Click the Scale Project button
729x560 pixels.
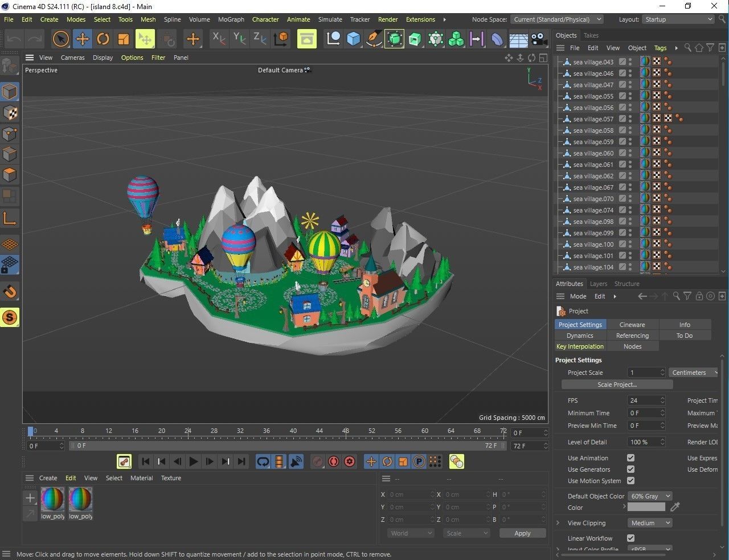pos(617,385)
